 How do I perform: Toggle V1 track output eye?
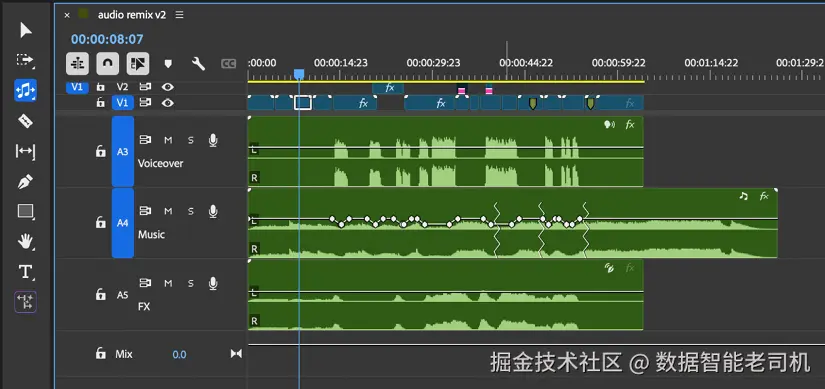click(x=167, y=103)
